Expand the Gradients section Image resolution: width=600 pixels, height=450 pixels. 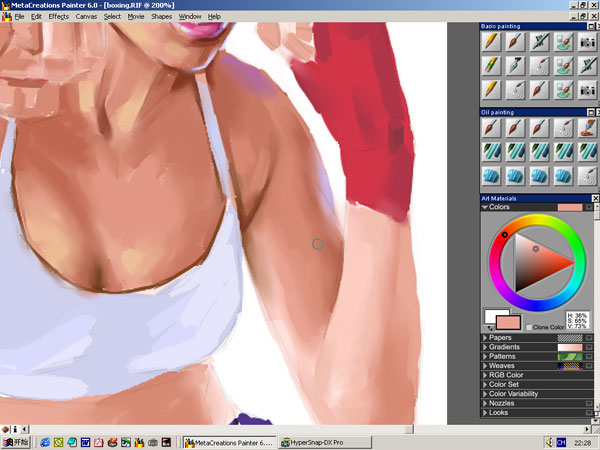pos(486,347)
